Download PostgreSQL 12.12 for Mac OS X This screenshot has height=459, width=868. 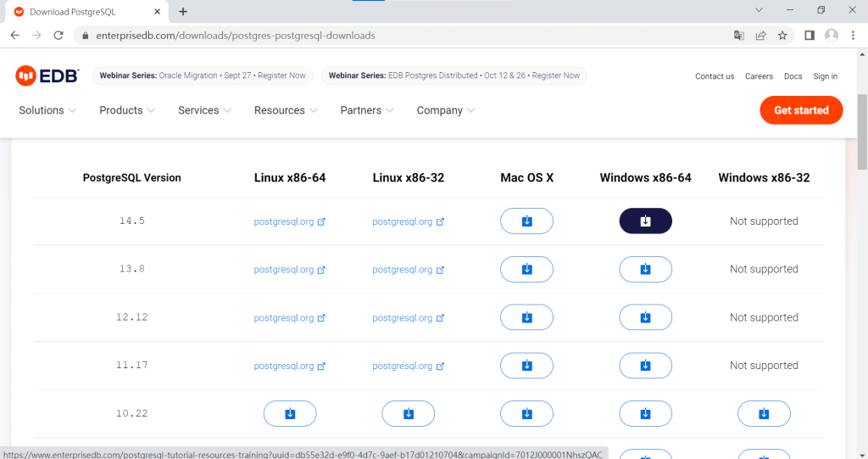click(526, 317)
